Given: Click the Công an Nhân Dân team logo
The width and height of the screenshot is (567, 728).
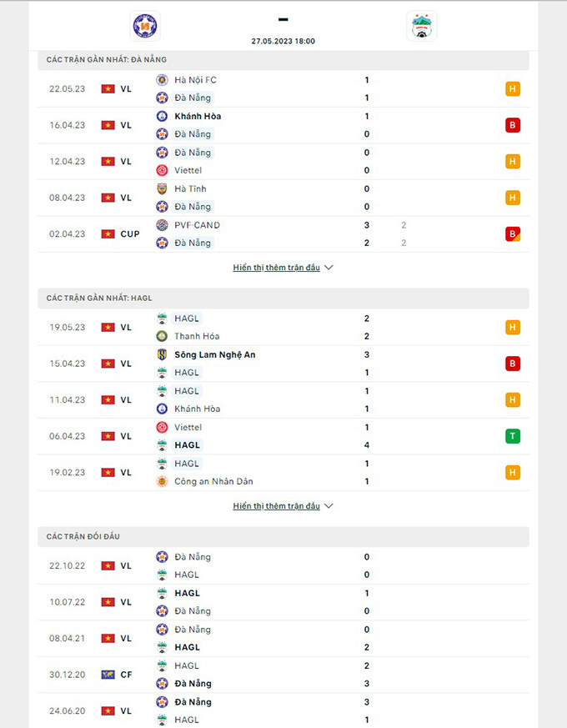Looking at the screenshot, I should point(162,481).
